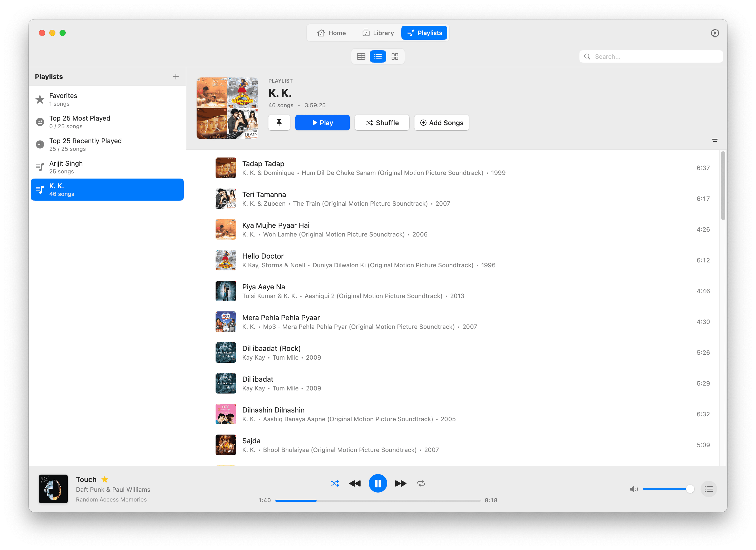Image resolution: width=756 pixels, height=550 pixels.
Task: Shuffle the K. K. playlist
Action: (x=382, y=123)
